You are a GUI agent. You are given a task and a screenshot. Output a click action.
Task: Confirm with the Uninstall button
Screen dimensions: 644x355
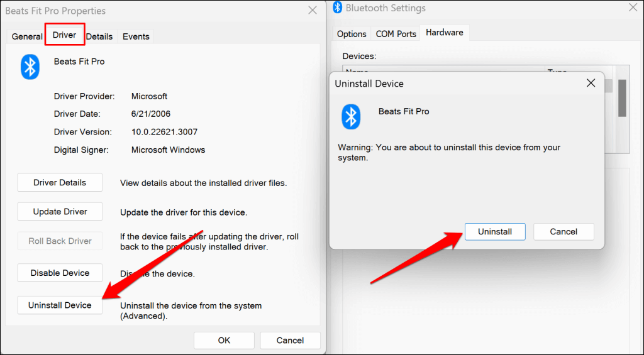click(x=495, y=232)
